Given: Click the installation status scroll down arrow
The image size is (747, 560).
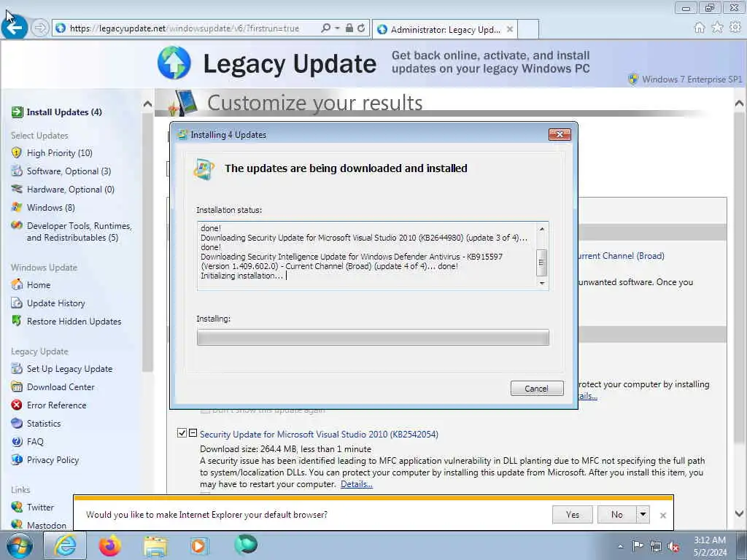Looking at the screenshot, I should point(542,284).
